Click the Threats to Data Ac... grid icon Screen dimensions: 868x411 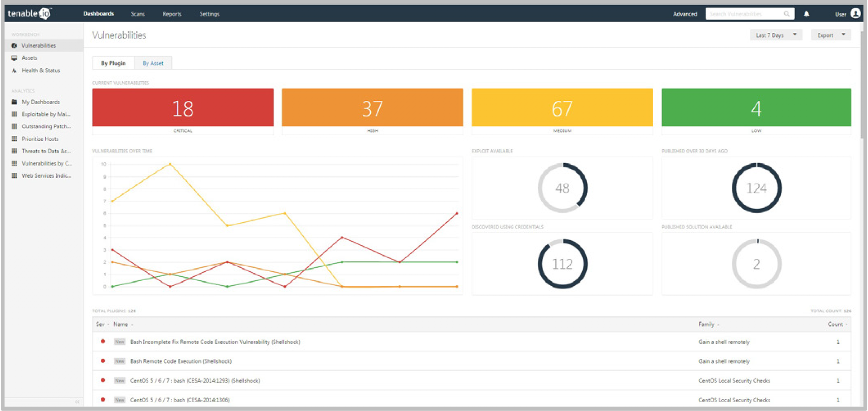[14, 151]
